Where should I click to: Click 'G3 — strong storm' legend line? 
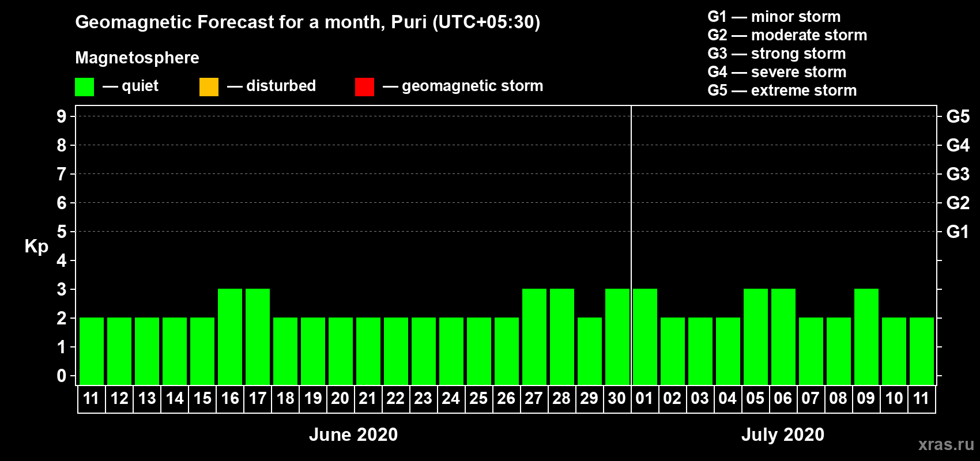click(x=777, y=54)
